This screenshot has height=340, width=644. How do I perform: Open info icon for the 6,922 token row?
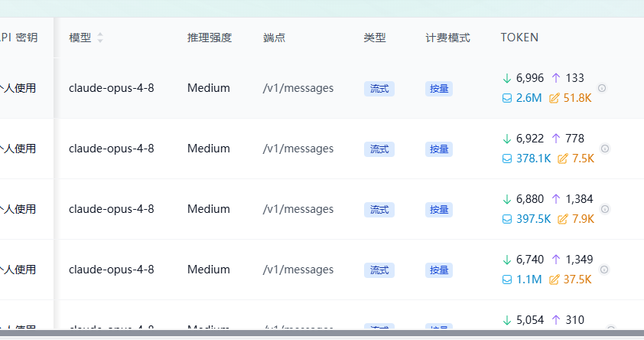(x=604, y=149)
